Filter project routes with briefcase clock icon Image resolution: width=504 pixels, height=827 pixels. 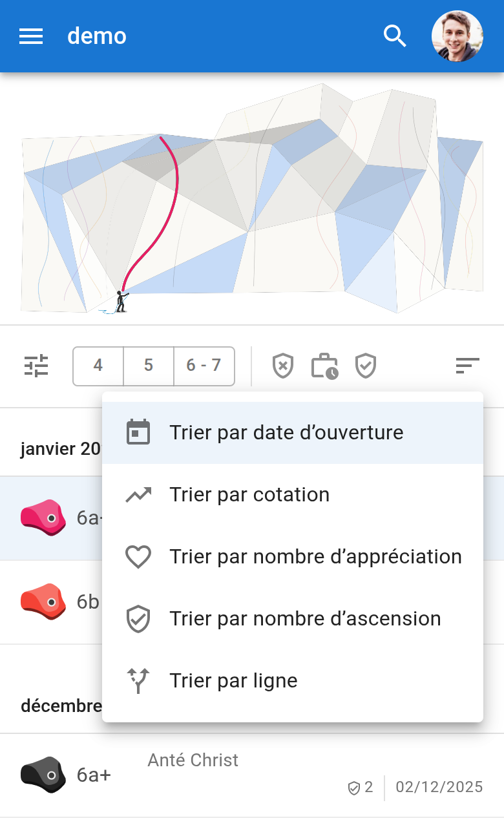(x=324, y=366)
